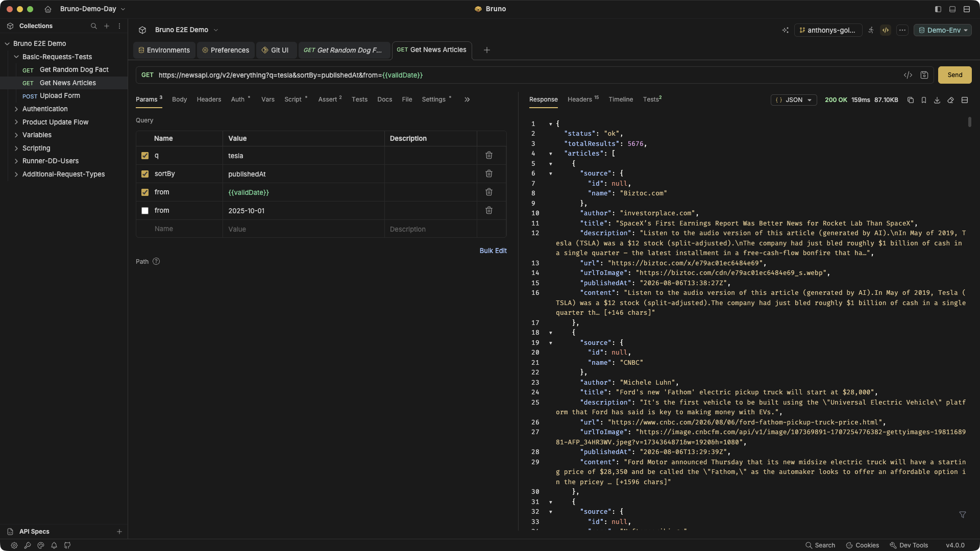Image resolution: width=980 pixels, height=551 pixels.
Task: Switch to the Assert tab
Action: pyautogui.click(x=330, y=99)
